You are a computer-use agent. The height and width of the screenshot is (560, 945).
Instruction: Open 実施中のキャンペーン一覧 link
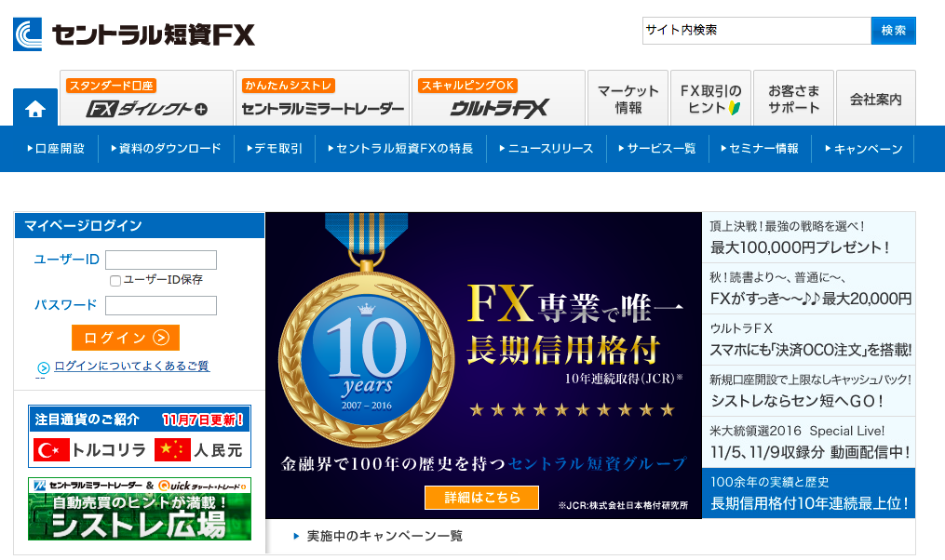click(385, 536)
